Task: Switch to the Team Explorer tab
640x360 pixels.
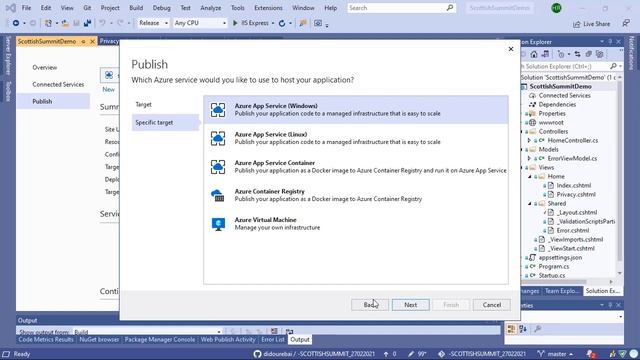Action: [x=561, y=291]
